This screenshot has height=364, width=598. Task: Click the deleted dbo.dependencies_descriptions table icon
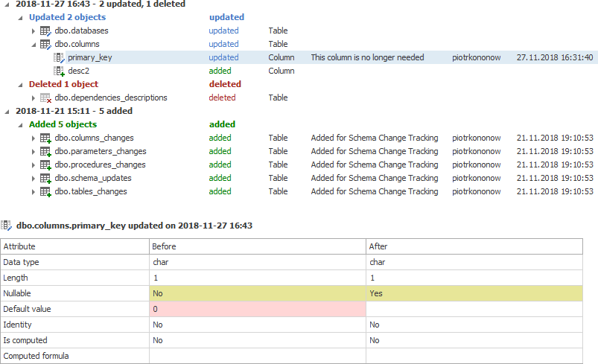point(45,98)
